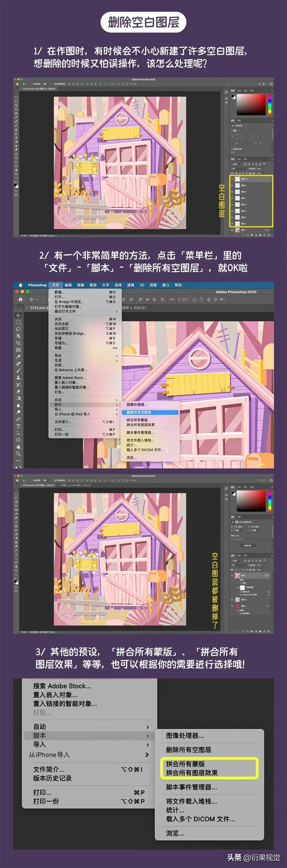This screenshot has height=868, width=287.
Task: Select the Move tool in the large toolbar
Action: coord(18,315)
